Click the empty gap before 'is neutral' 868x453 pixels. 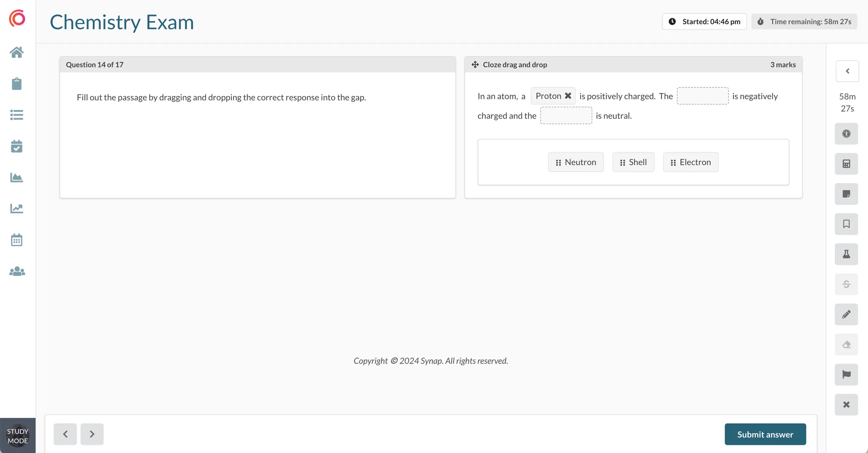tap(566, 116)
